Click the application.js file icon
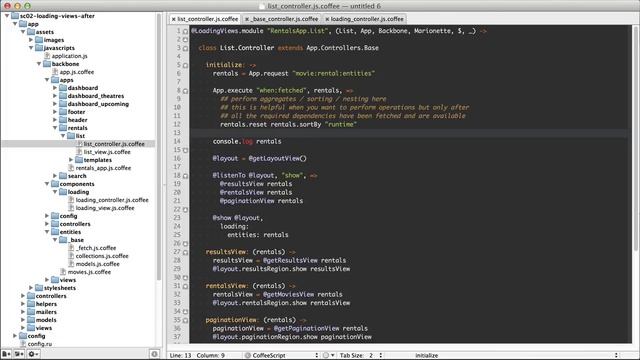This screenshot has width=640, height=360. (47, 56)
